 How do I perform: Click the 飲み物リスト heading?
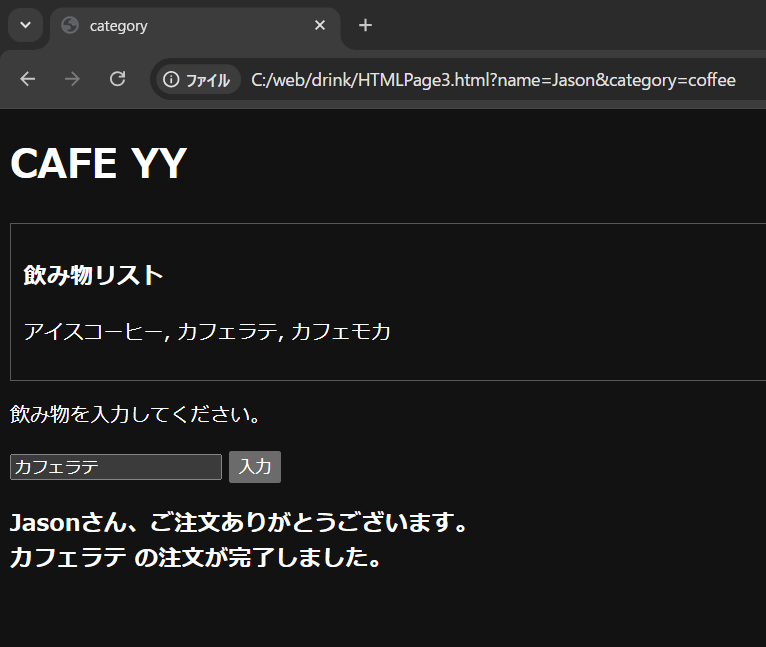pos(93,275)
